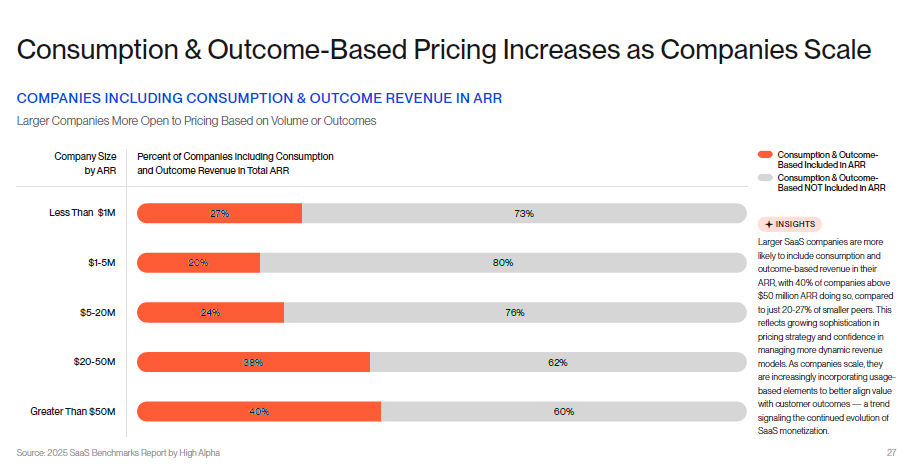Select the gray 62% bar segment
The image size is (914, 467).
[x=557, y=362]
